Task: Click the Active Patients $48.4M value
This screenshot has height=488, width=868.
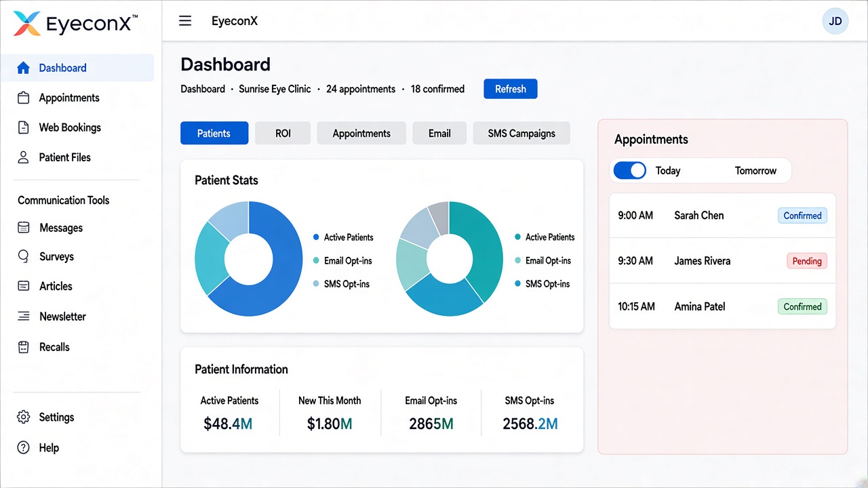Action: (228, 424)
